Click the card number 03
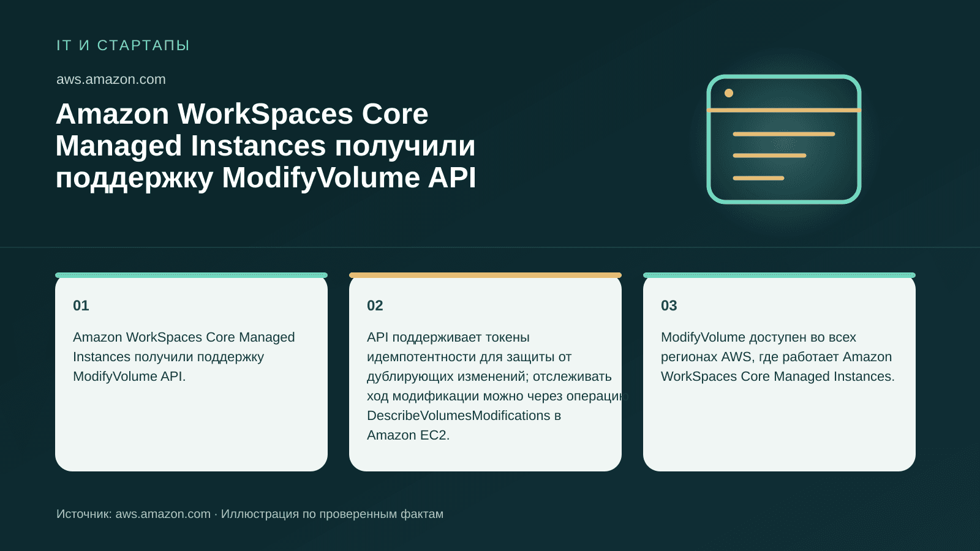 669,305
